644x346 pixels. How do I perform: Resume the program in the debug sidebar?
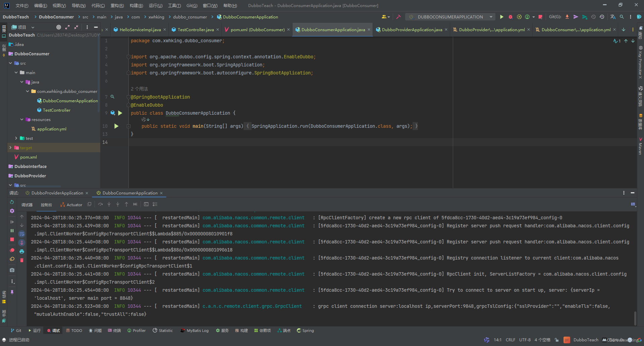[x=12, y=222]
